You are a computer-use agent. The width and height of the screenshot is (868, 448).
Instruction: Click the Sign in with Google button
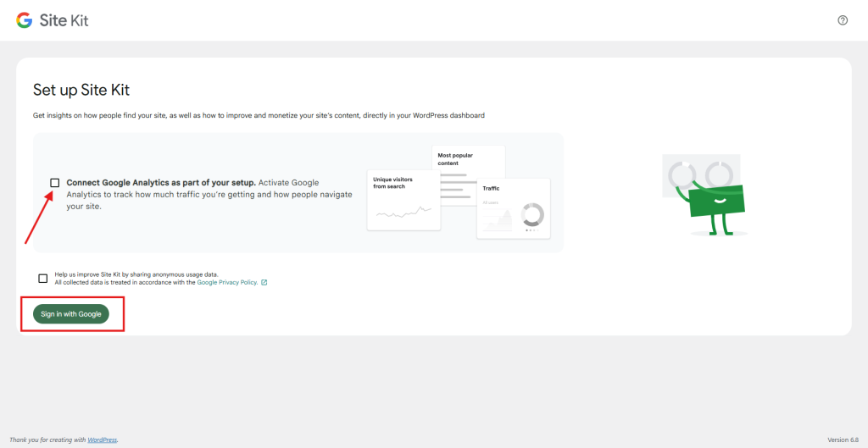point(71,314)
